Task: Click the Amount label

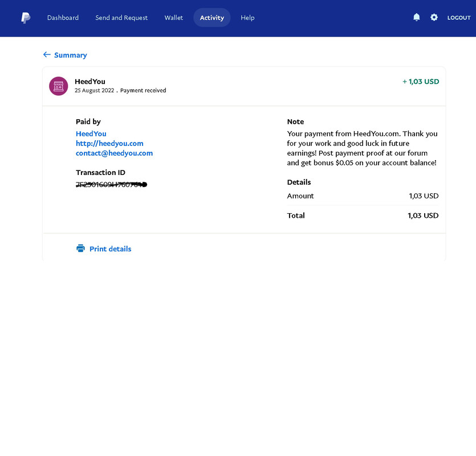Action: [300, 196]
